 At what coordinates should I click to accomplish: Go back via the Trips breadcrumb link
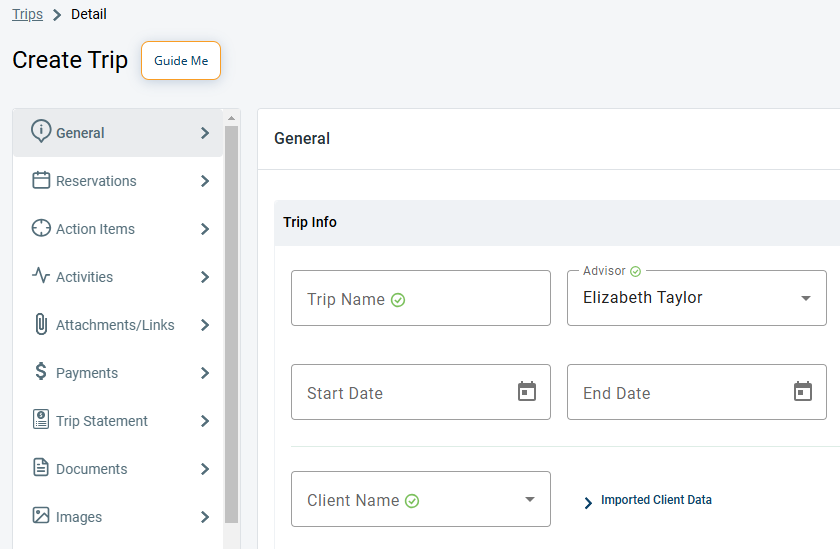point(27,14)
